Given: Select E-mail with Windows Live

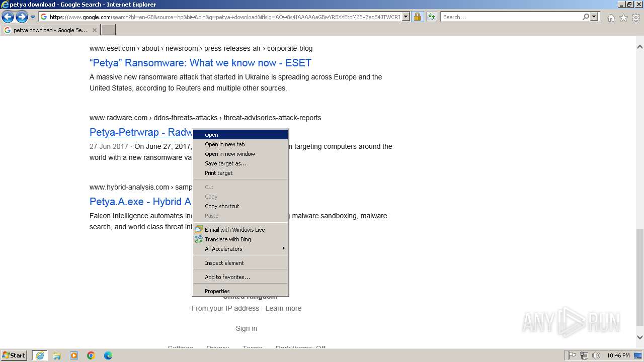Looking at the screenshot, I should pos(240,230).
